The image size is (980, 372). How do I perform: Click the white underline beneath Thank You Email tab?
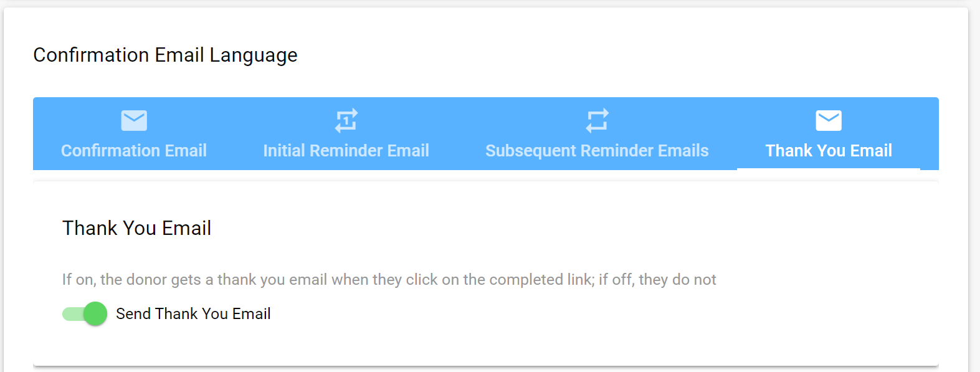click(x=829, y=168)
